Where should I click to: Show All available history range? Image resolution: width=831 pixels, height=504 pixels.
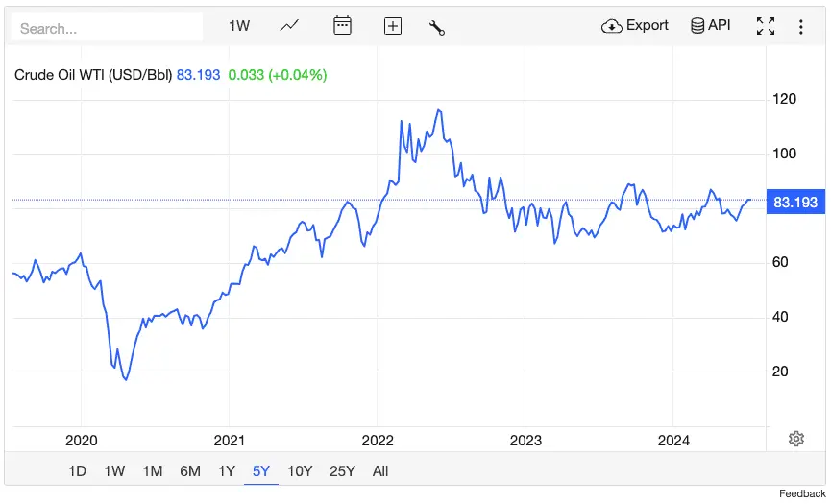[x=380, y=470]
